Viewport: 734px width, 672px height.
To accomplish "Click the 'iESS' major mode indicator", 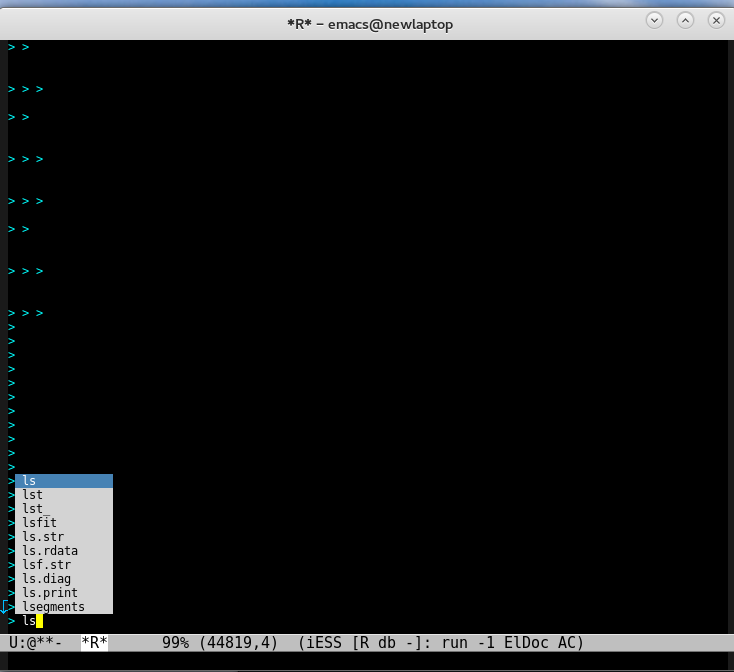I will (x=324, y=643).
